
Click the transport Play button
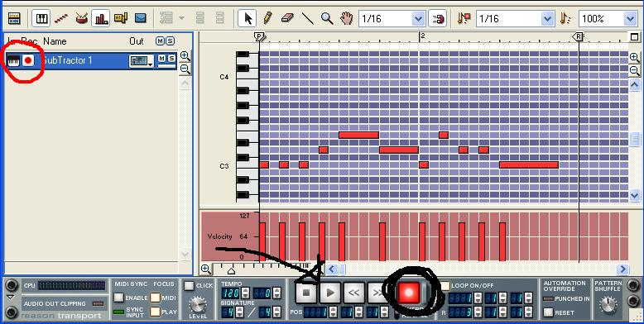pos(330,293)
